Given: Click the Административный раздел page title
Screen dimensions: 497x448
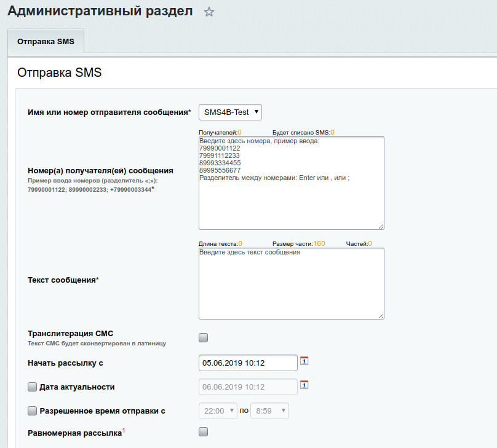Looking at the screenshot, I should (100, 12).
